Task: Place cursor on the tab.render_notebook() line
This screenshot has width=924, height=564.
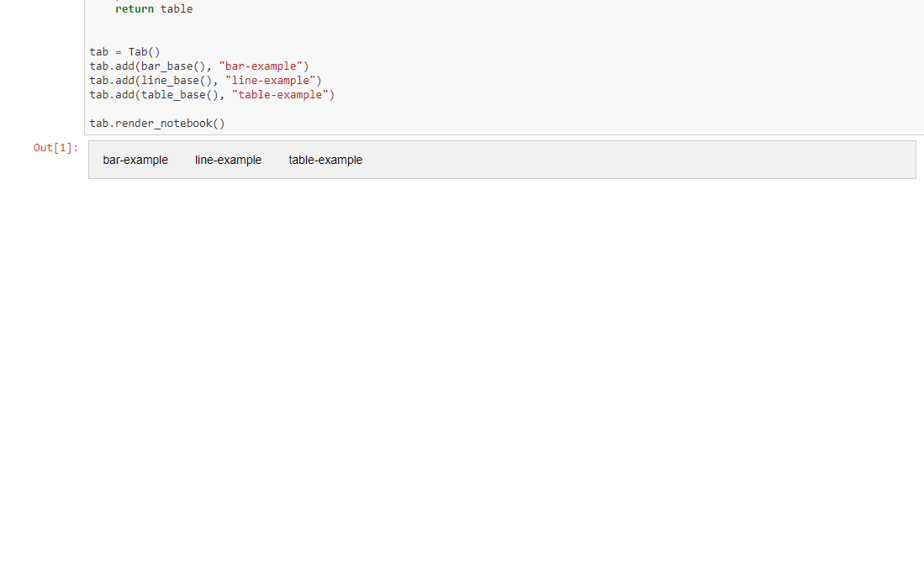Action: (156, 123)
